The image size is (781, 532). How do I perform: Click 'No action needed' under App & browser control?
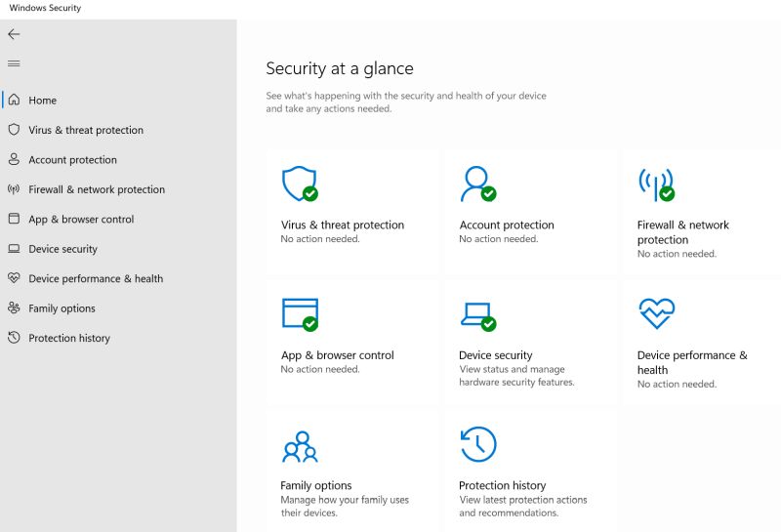(320, 369)
